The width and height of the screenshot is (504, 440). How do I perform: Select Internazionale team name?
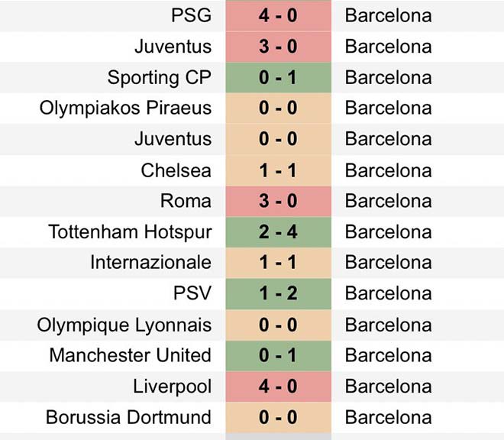150,263
